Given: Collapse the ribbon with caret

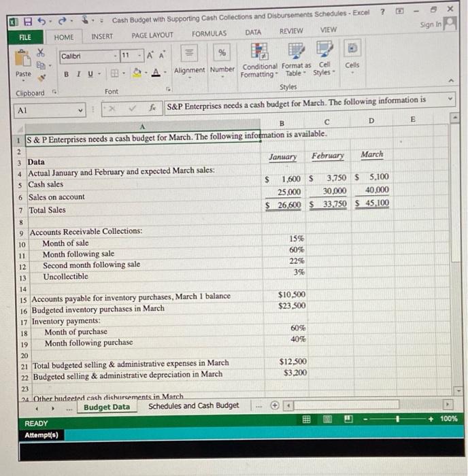Looking at the screenshot, I should coord(451,80).
